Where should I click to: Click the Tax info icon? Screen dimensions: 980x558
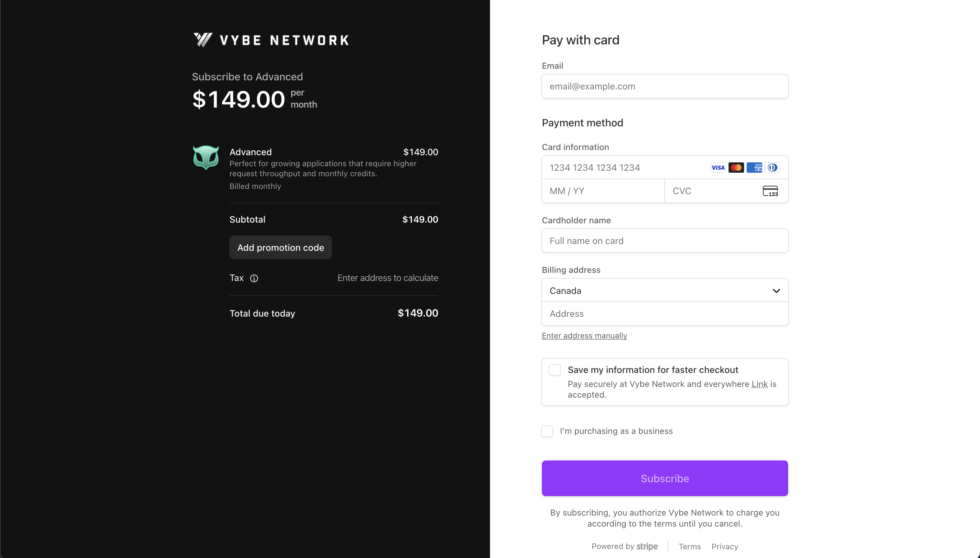pyautogui.click(x=254, y=278)
